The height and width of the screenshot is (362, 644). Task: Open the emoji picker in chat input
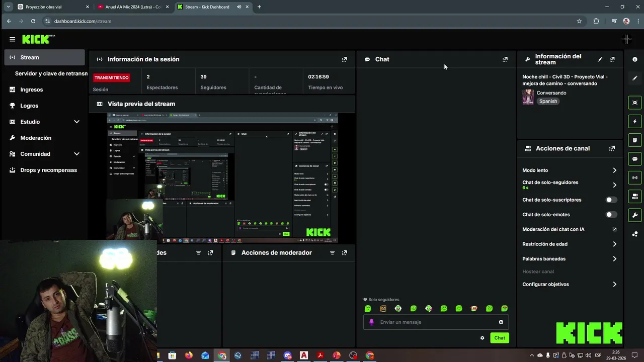[x=501, y=322]
